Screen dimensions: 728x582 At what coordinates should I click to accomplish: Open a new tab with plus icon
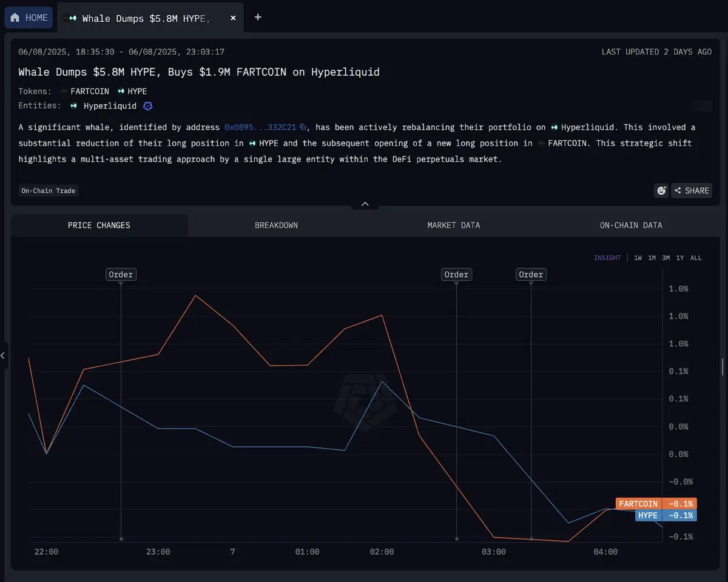258,17
